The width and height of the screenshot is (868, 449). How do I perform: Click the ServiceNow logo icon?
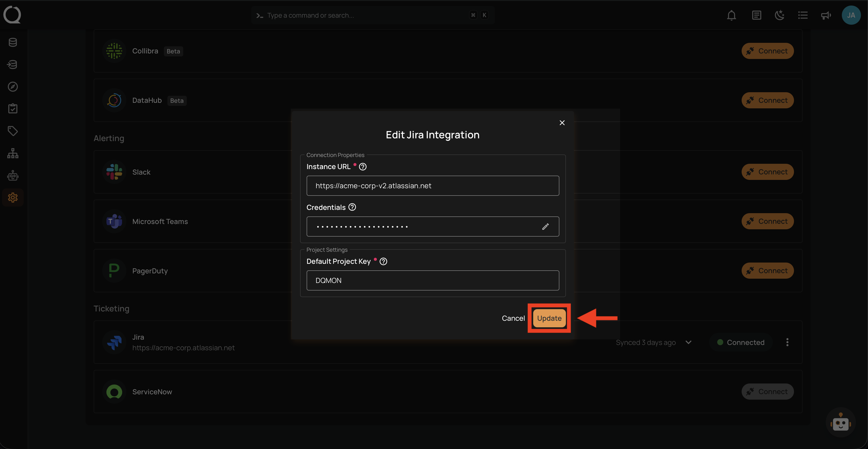114,392
